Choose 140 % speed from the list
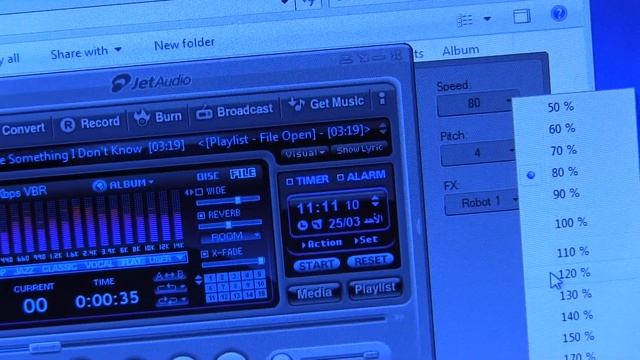This screenshot has width=640, height=360. coord(577,316)
